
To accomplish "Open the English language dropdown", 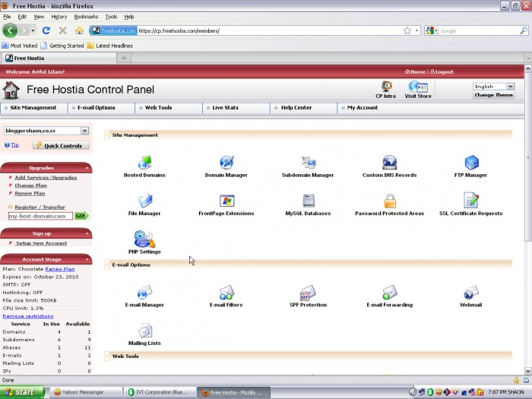I will pyautogui.click(x=510, y=86).
